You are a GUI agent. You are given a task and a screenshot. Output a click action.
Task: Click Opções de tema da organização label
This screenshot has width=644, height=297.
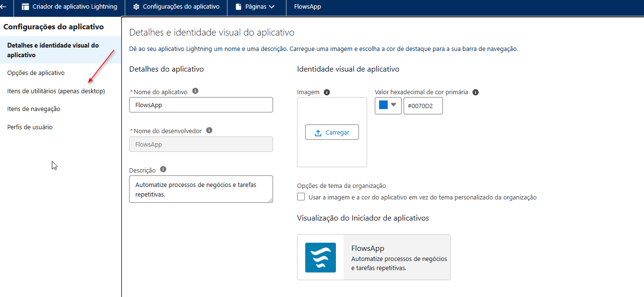click(341, 186)
